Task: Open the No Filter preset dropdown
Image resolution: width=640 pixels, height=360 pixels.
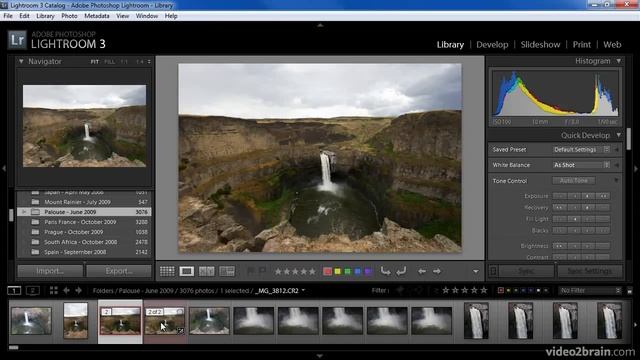Action: [590, 291]
